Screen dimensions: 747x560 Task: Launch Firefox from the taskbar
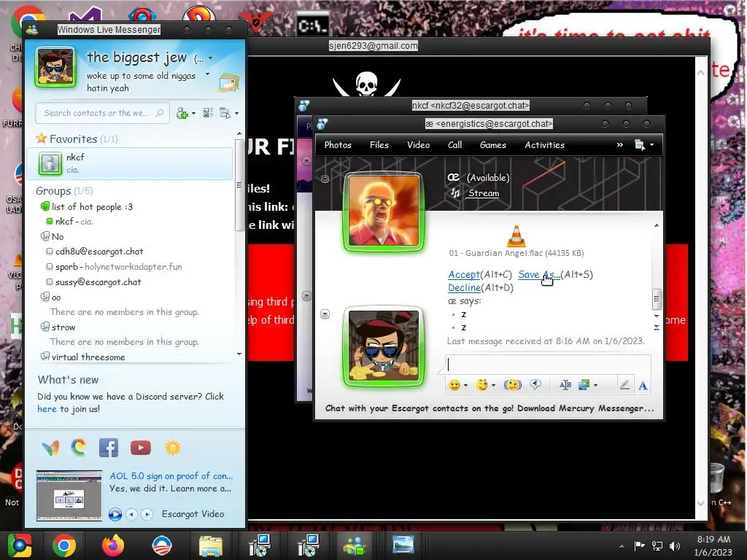[x=113, y=545]
